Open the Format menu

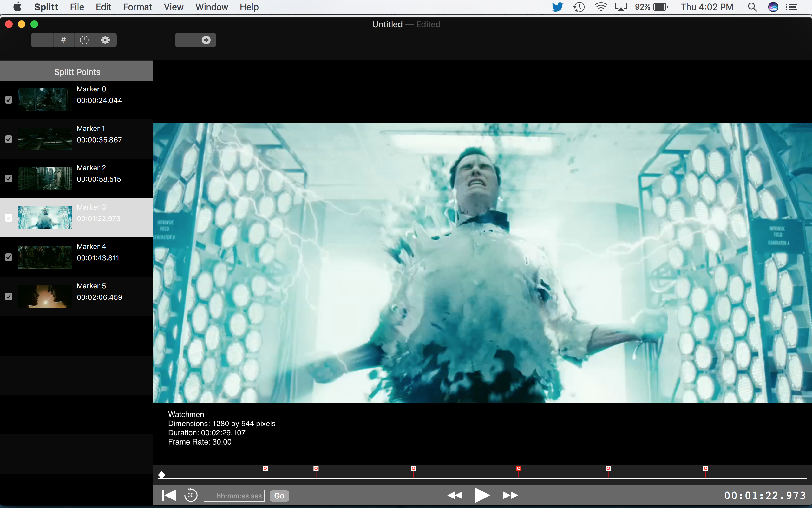click(137, 7)
